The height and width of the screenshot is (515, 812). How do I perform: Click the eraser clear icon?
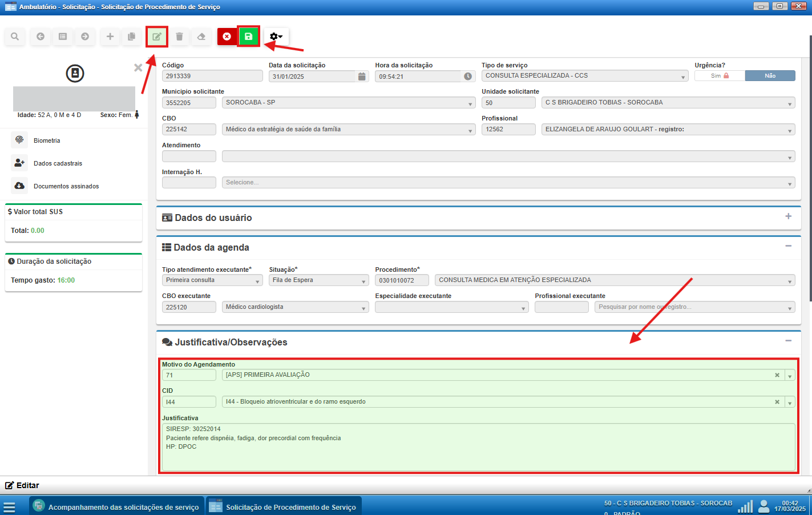201,37
